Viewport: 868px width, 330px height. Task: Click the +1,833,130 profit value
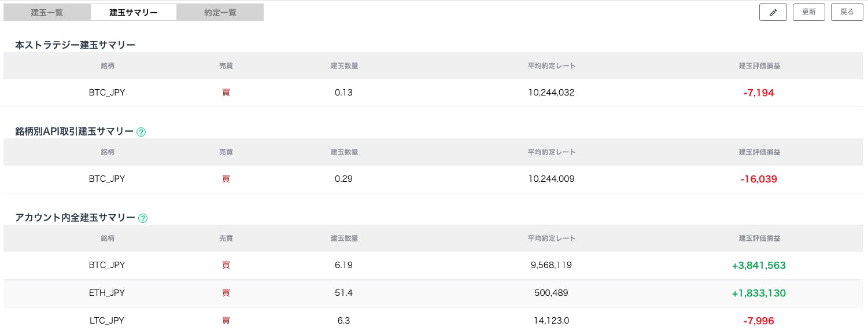pos(759,293)
